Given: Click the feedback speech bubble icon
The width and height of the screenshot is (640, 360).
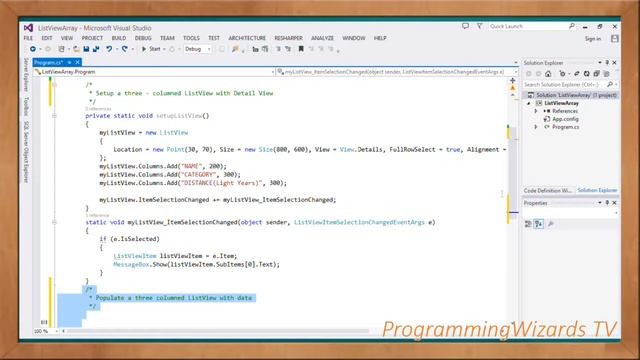Looking at the screenshot, I should (x=465, y=26).
